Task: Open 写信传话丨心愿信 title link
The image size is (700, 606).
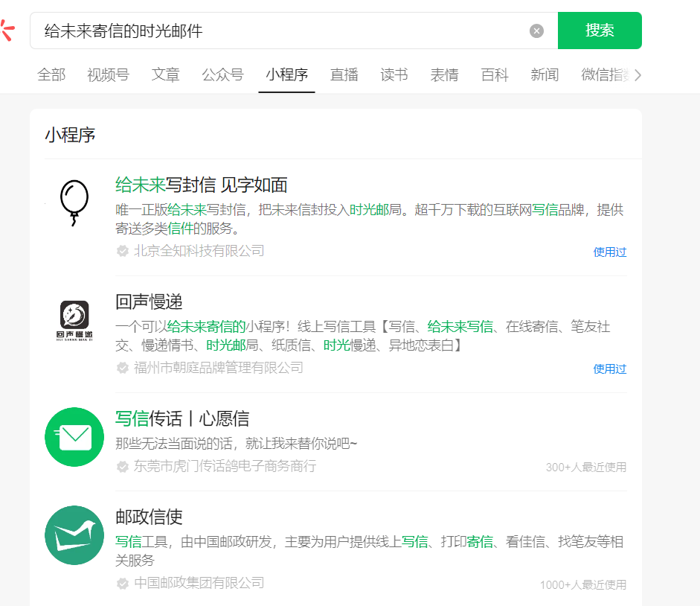Action: coord(182,418)
